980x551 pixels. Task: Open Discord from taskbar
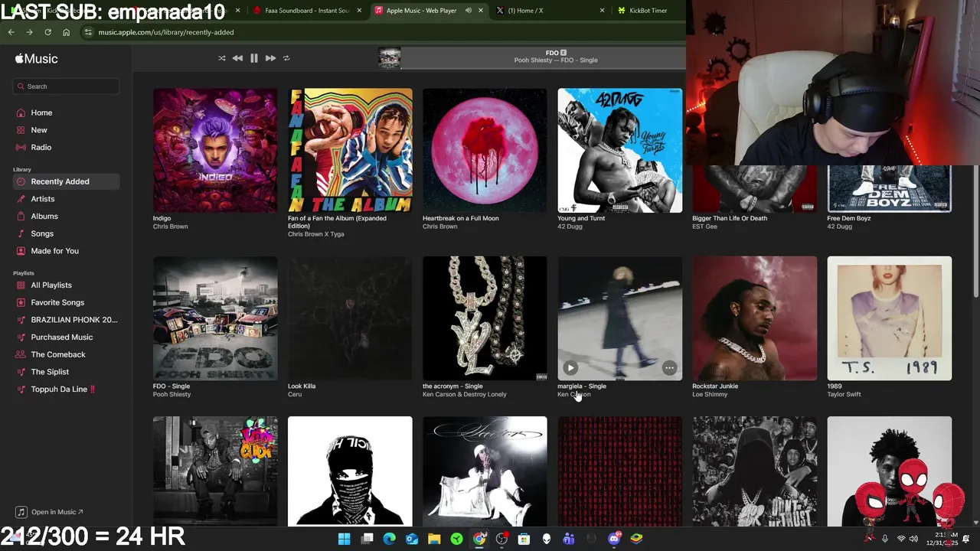click(614, 539)
